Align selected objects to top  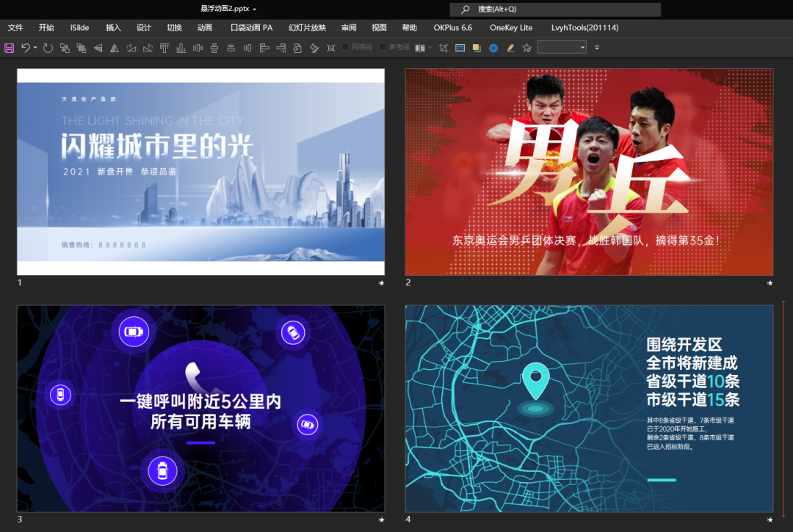(164, 48)
